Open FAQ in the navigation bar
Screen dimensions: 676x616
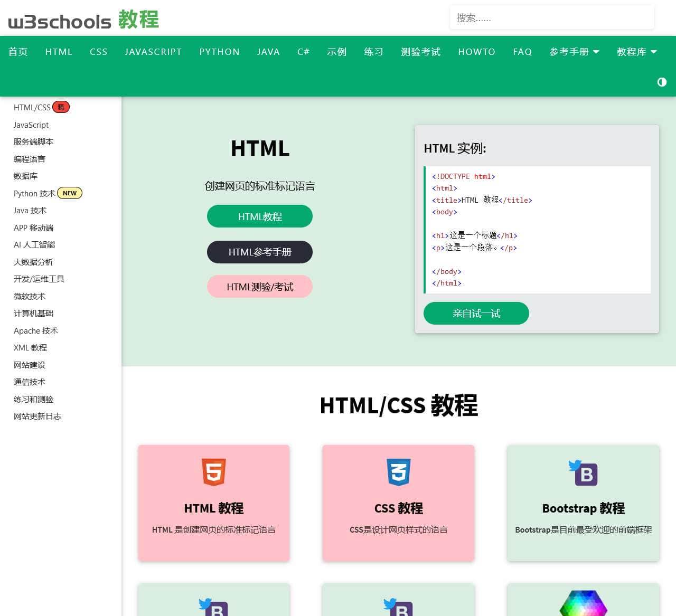click(522, 52)
